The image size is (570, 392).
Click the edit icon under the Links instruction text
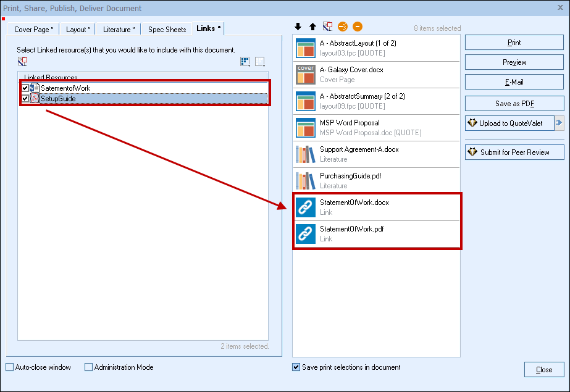22,61
